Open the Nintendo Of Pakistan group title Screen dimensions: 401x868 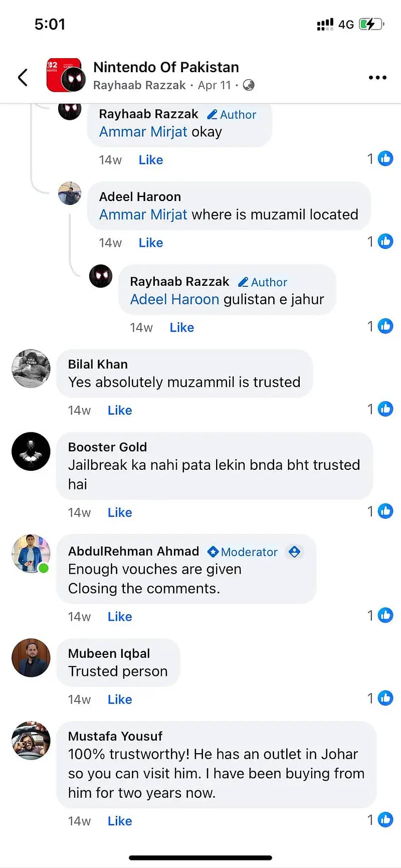[166, 67]
